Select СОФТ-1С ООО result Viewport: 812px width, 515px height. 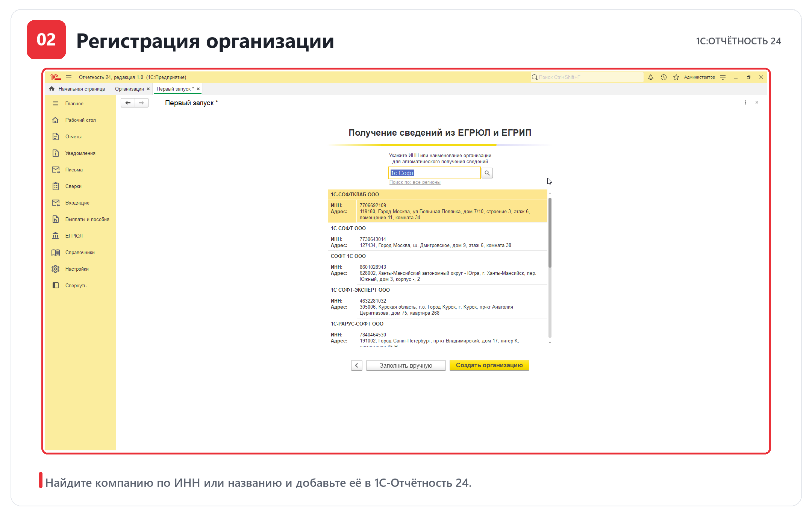438,268
